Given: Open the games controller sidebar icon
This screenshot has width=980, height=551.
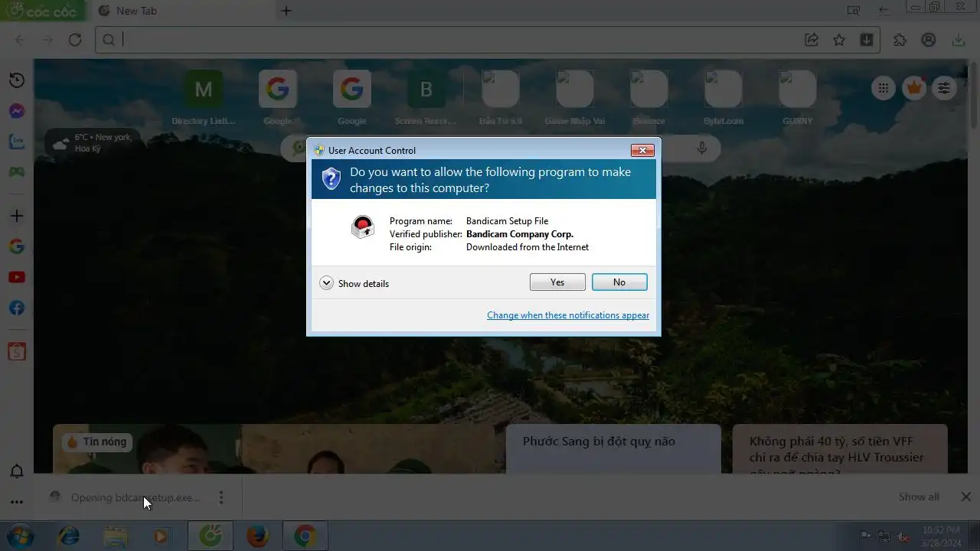Looking at the screenshot, I should (x=17, y=172).
